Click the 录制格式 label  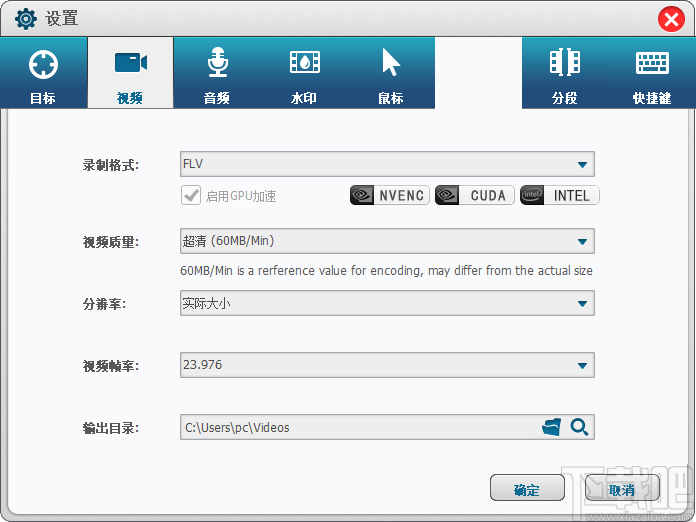(x=111, y=165)
